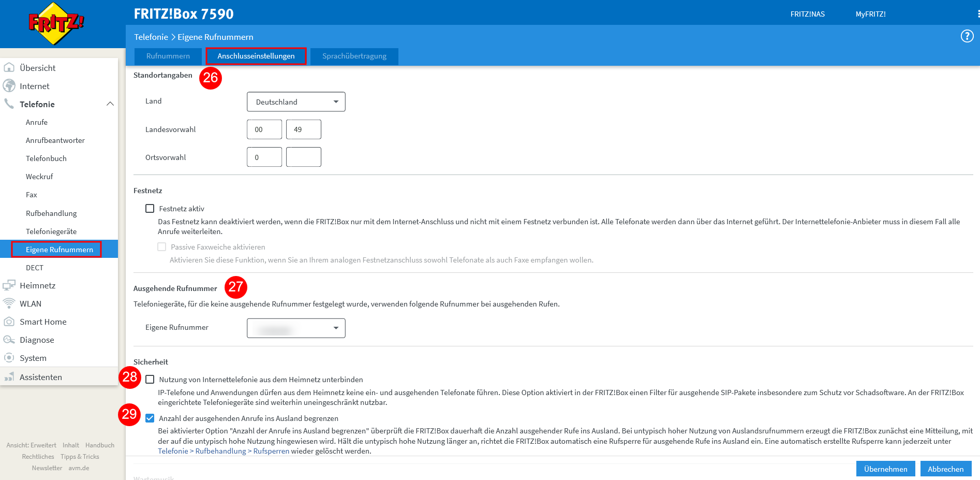Open Telefonbuch menu item
Viewport: 980px width, 480px height.
[46, 158]
